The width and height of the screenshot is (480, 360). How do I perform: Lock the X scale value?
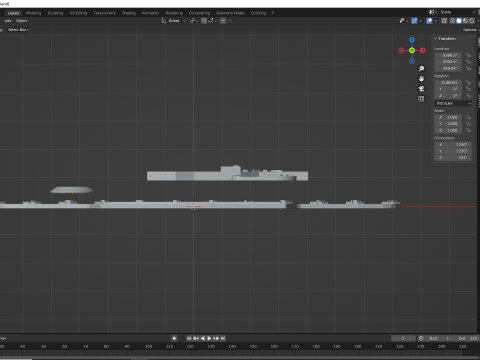click(468, 117)
